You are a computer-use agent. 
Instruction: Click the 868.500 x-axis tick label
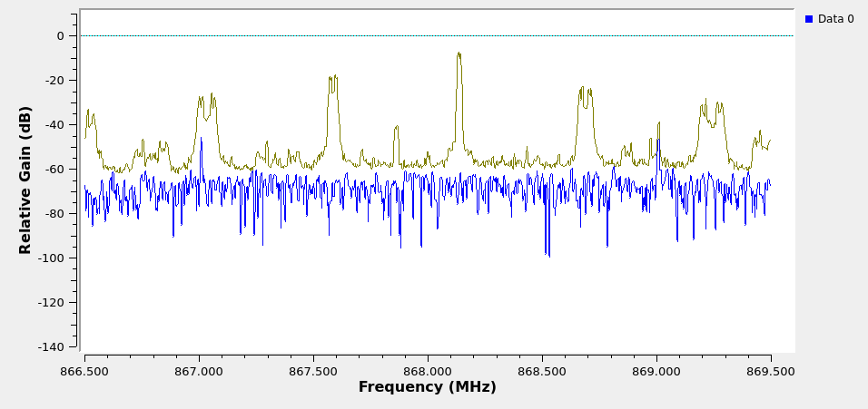(x=542, y=370)
